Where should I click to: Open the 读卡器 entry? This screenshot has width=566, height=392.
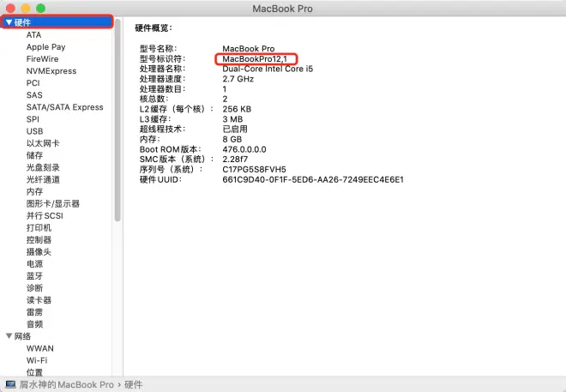coord(39,300)
